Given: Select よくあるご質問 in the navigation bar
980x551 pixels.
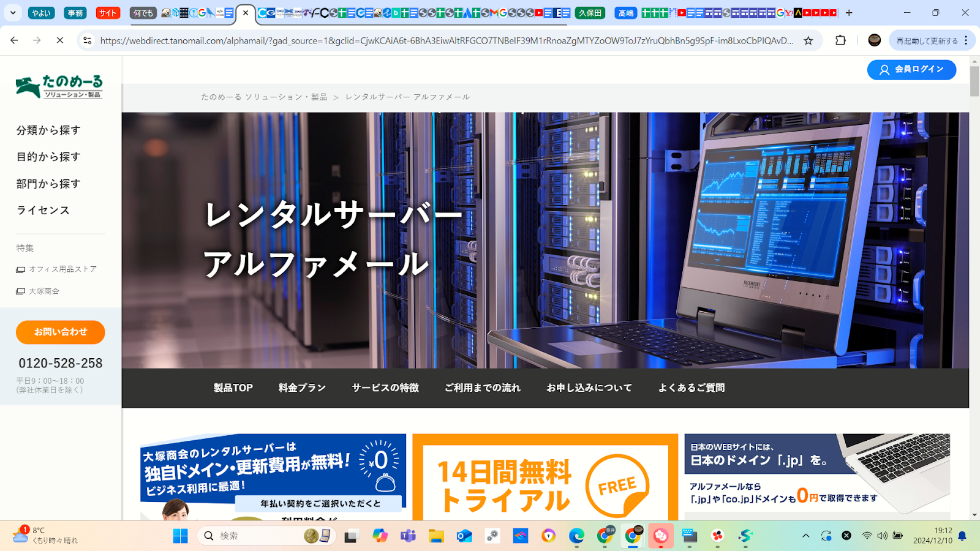Looking at the screenshot, I should [692, 388].
